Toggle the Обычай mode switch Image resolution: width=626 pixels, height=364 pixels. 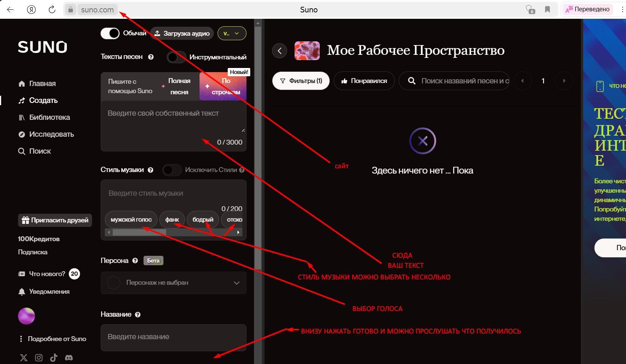coord(110,33)
